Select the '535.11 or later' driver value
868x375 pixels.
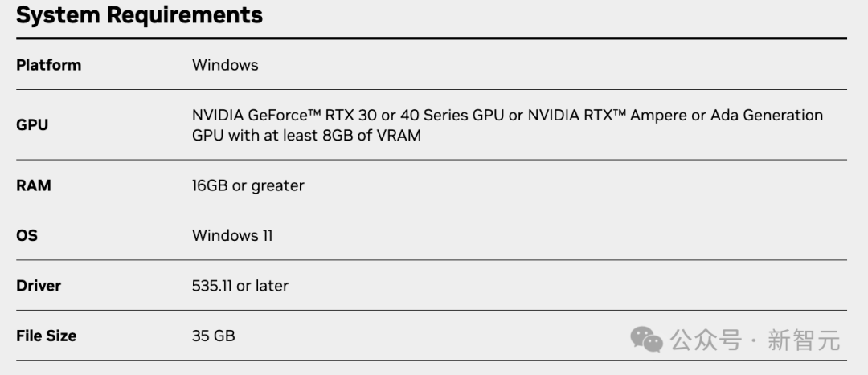[240, 285]
